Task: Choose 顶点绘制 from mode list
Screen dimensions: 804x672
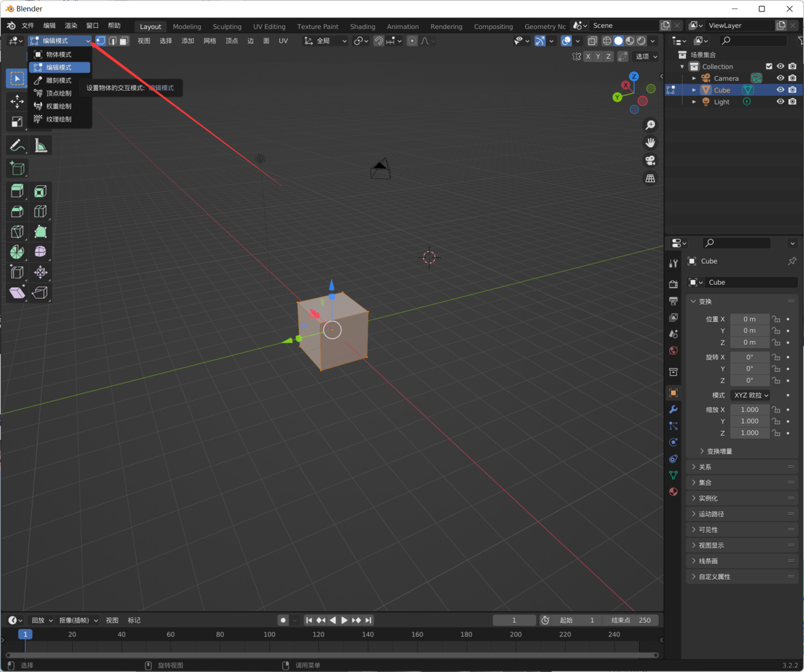Action: 60,93
